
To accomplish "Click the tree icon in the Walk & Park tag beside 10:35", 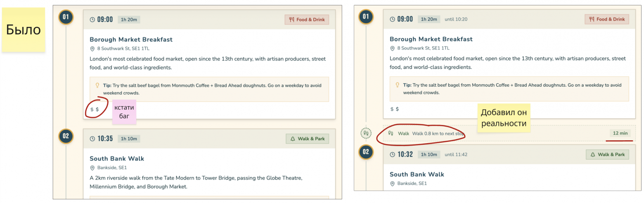I will point(293,139).
